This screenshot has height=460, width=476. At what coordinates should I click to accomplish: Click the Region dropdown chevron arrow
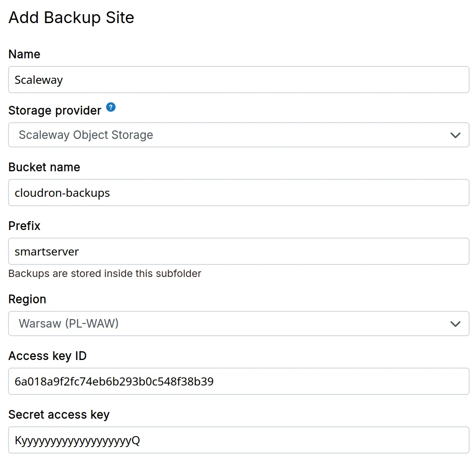(x=455, y=324)
